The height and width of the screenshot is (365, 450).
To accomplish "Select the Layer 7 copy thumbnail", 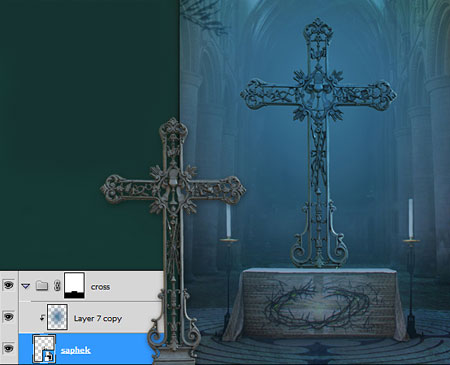I will (57, 317).
